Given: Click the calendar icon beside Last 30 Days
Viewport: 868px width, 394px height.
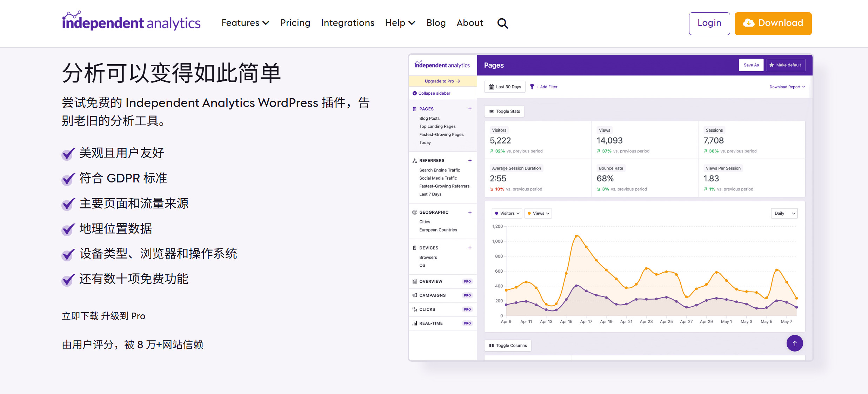Looking at the screenshot, I should click(492, 87).
